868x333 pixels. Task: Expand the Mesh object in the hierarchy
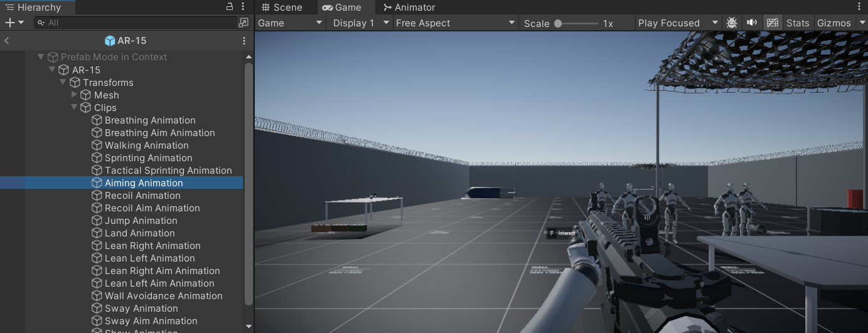75,95
